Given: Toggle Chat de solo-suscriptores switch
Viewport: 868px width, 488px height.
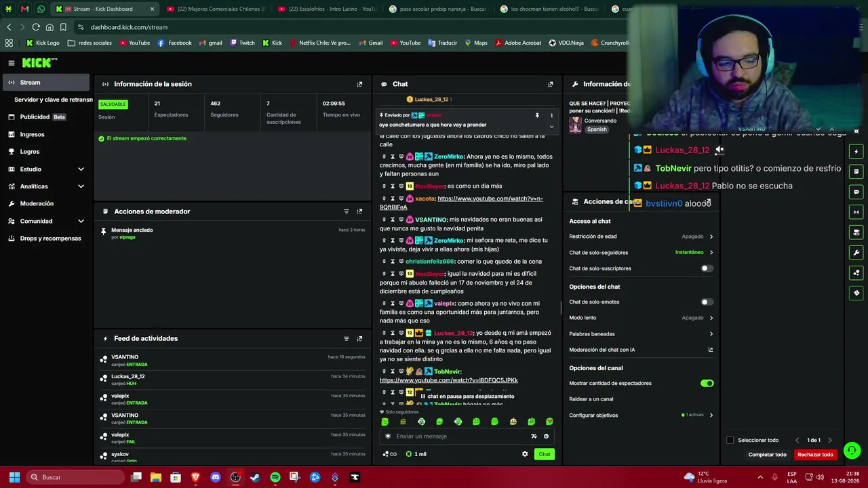Looking at the screenshot, I should [707, 268].
